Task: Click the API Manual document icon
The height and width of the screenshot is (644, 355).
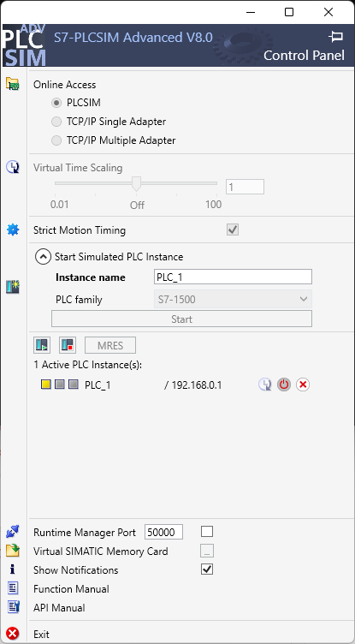Action: [x=13, y=607]
